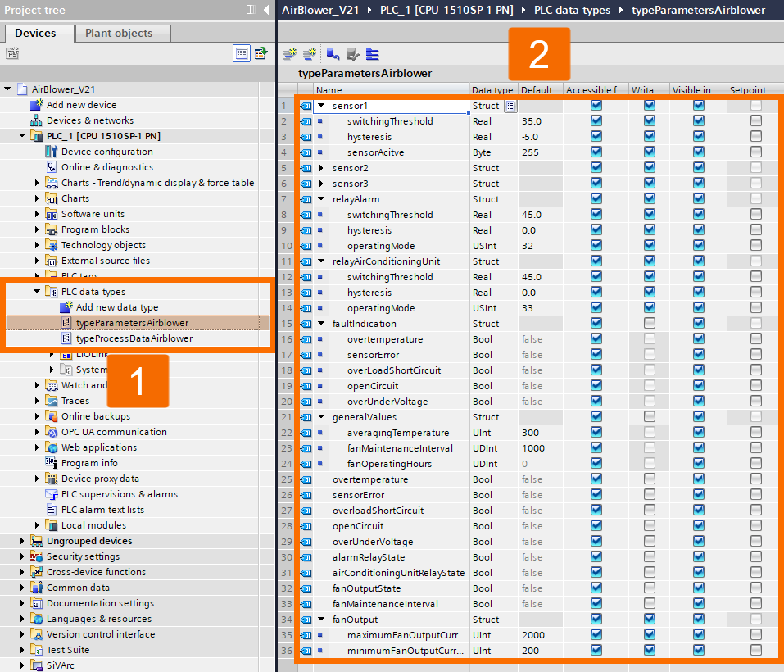784x672 pixels.
Task: Click the OPC UA communication icon
Action: 51,432
